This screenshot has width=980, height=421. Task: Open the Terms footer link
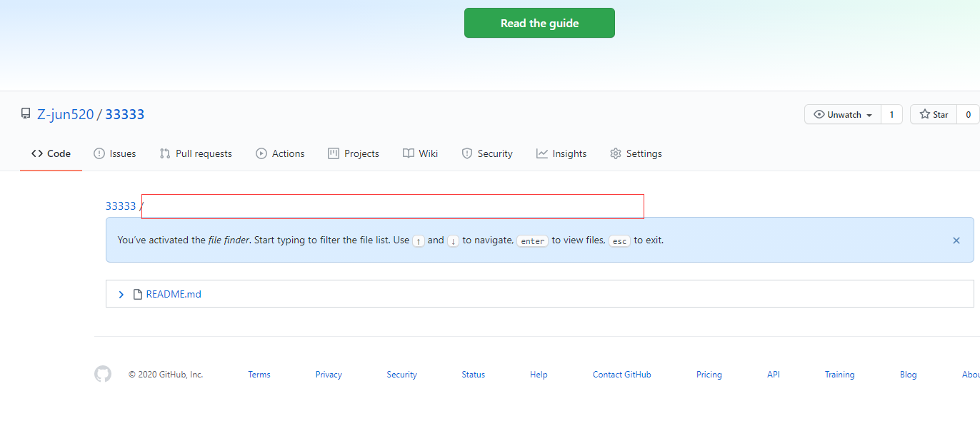259,375
